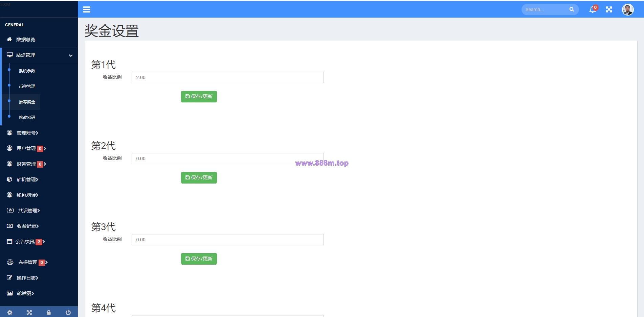Toggle fullscreen with the top bar expand icon

click(609, 9)
